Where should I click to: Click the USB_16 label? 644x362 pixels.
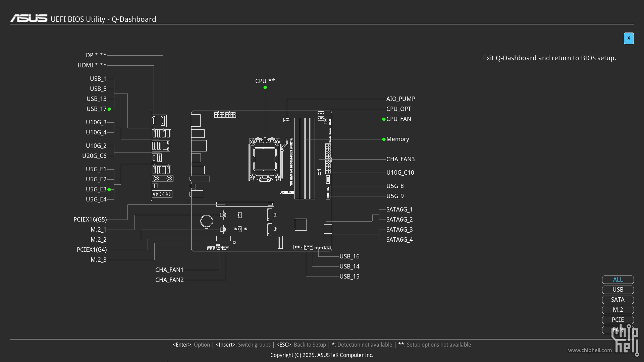tap(349, 256)
